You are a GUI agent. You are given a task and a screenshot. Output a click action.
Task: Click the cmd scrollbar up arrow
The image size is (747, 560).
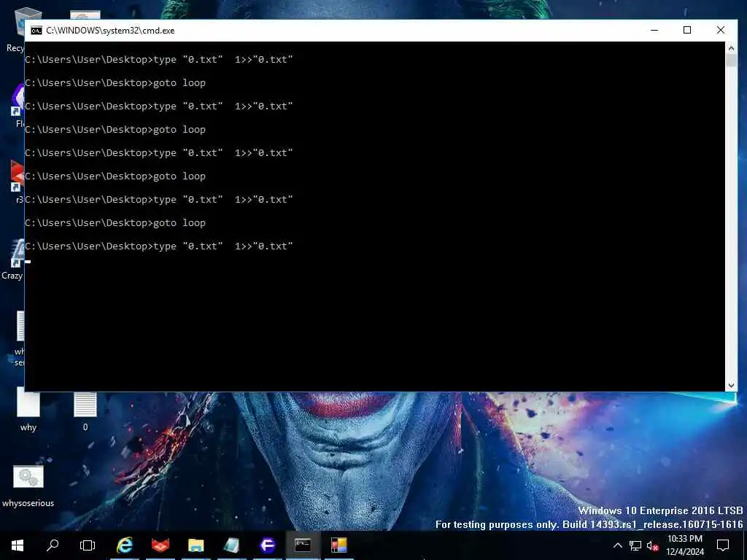pyautogui.click(x=731, y=48)
